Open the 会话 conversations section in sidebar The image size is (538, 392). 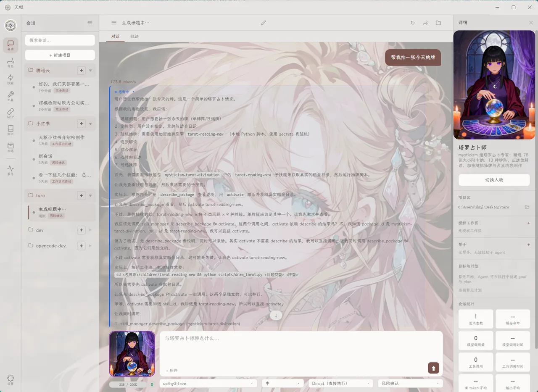[x=11, y=45]
